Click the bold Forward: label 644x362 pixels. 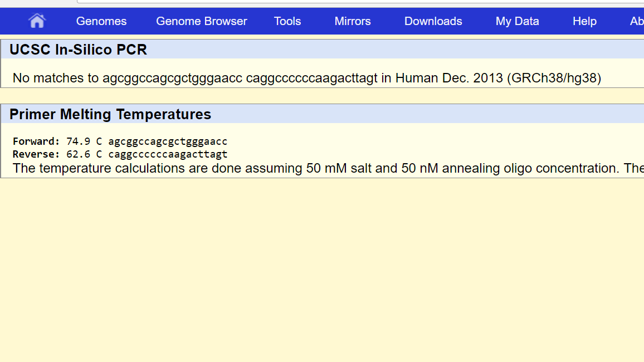[36, 141]
